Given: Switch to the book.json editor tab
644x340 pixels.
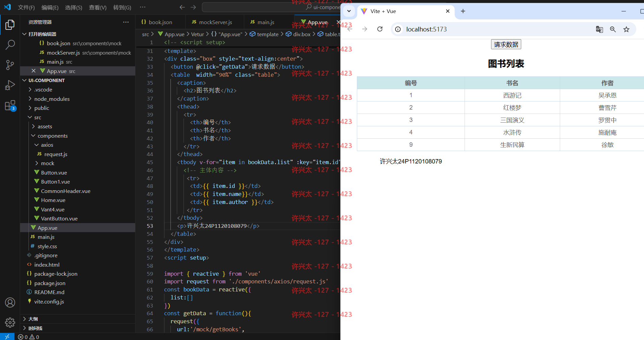Looking at the screenshot, I should 160,22.
